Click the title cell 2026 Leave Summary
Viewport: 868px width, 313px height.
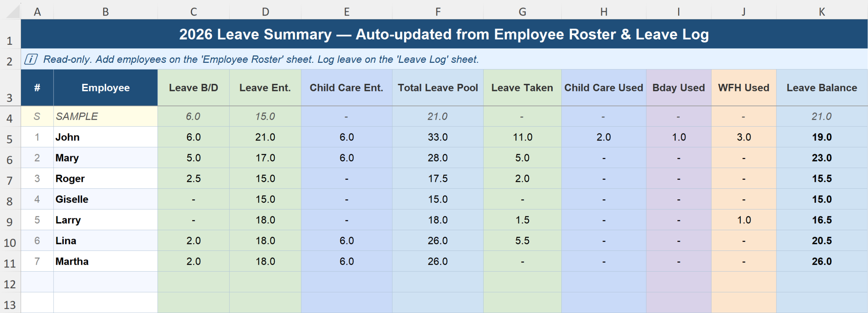(x=444, y=34)
